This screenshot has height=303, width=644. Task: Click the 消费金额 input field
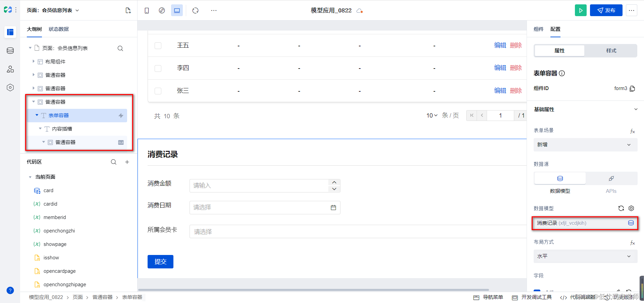coord(259,186)
